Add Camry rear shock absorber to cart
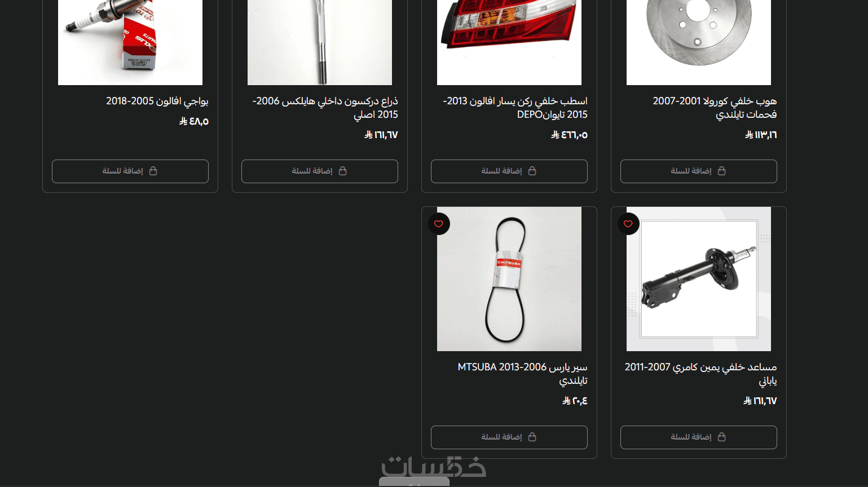868x487 pixels. click(699, 437)
